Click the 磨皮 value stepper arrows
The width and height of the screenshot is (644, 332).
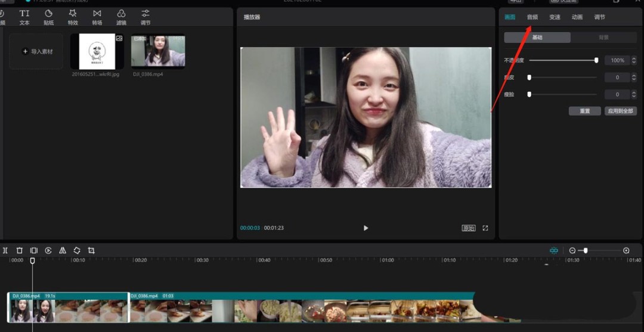634,77
